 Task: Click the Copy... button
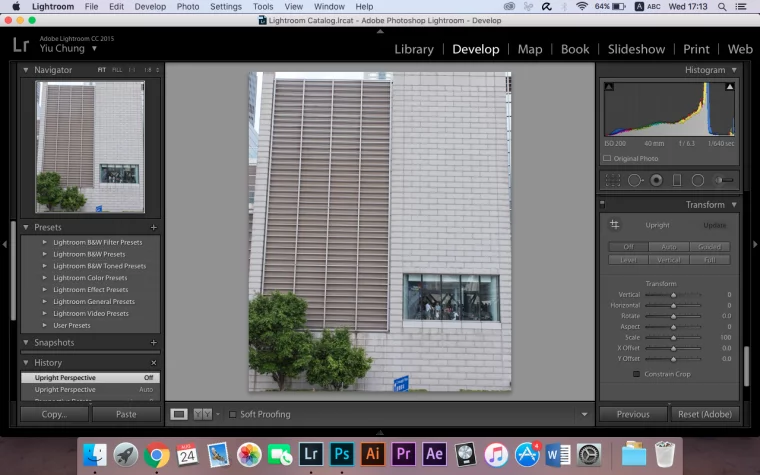click(54, 414)
